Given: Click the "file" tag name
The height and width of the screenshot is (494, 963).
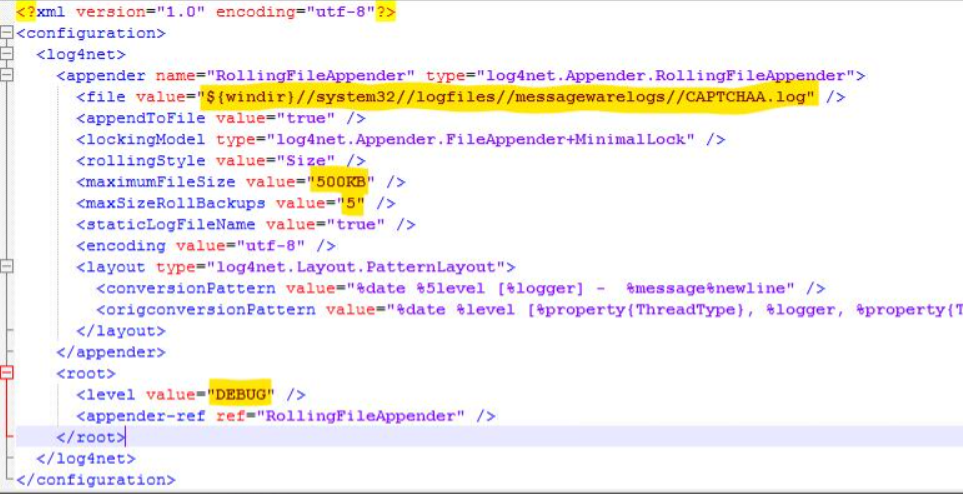Looking at the screenshot, I should coord(106,97).
